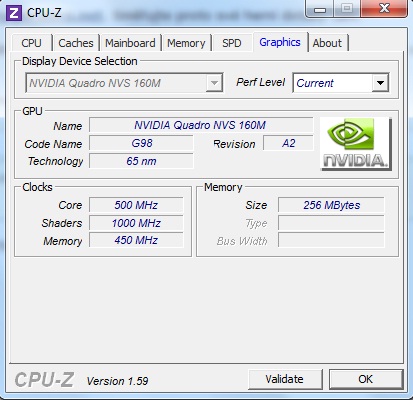
Task: Click the Memory Size 256 MBytes field
Action: click(x=331, y=205)
